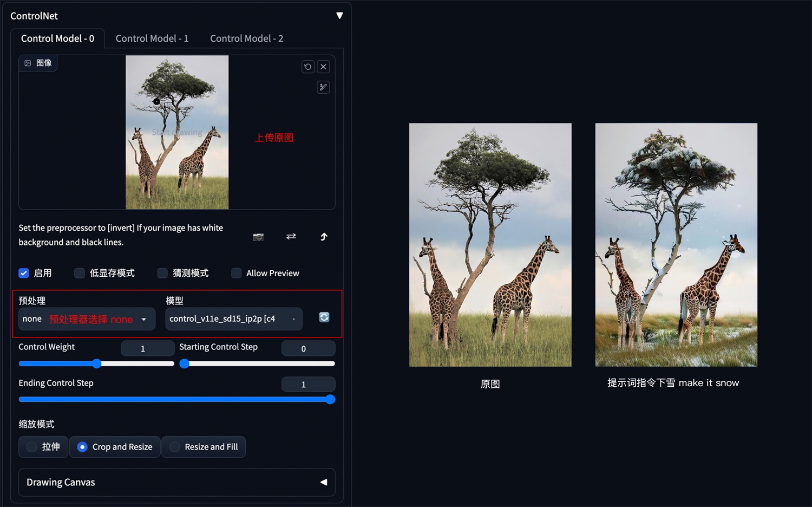
Task: Switch to Control Model - 2 tab
Action: coord(246,38)
